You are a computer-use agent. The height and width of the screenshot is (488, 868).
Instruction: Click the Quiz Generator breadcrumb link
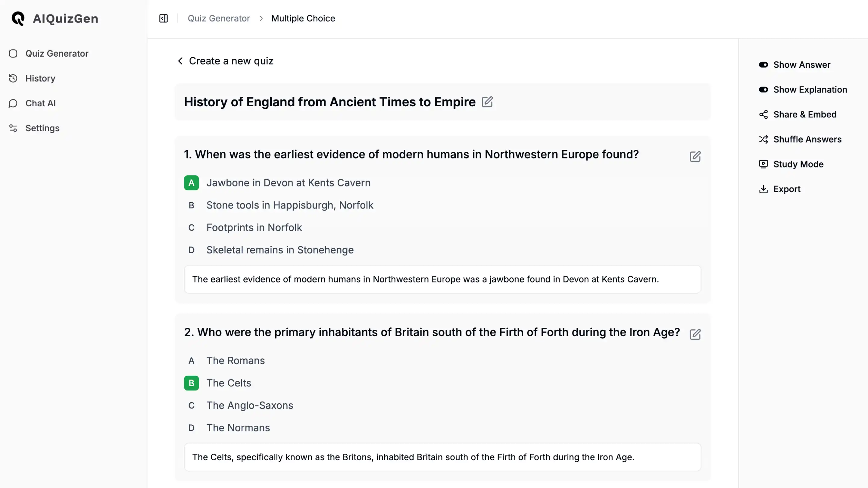[x=219, y=18]
